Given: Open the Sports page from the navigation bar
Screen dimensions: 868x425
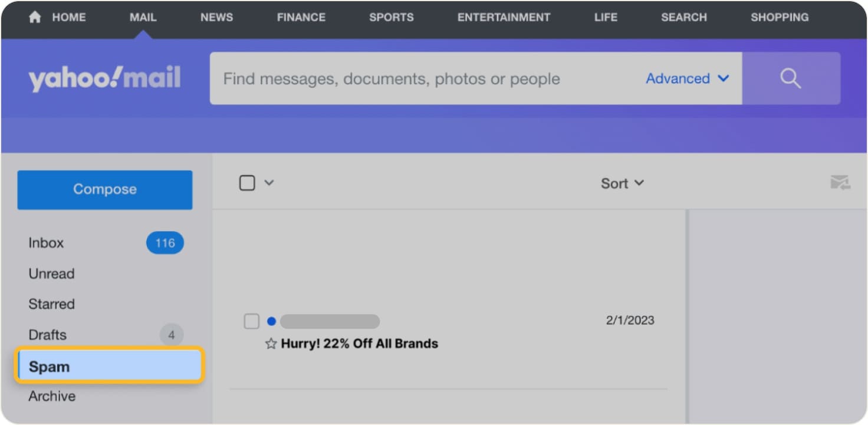Looking at the screenshot, I should pyautogui.click(x=391, y=17).
